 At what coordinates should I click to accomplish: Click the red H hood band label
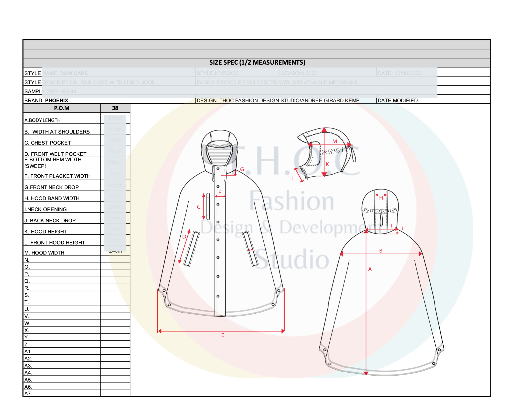click(381, 198)
